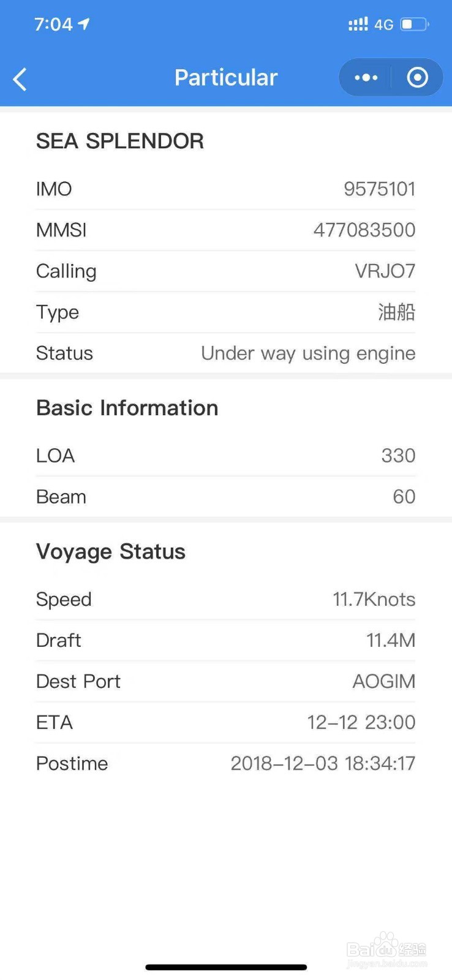Tap the location arrow in status bar
Screen dimensions: 452x980
point(84,24)
